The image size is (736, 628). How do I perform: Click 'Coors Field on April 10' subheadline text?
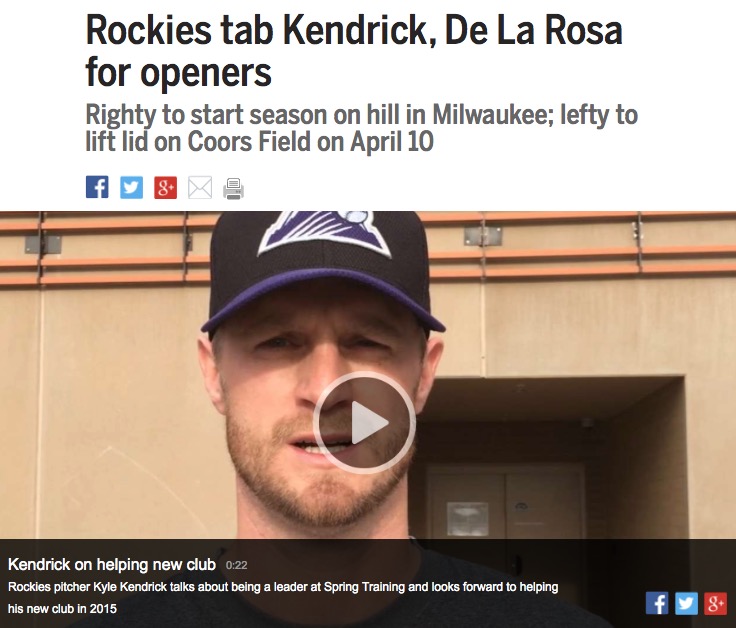(x=310, y=141)
